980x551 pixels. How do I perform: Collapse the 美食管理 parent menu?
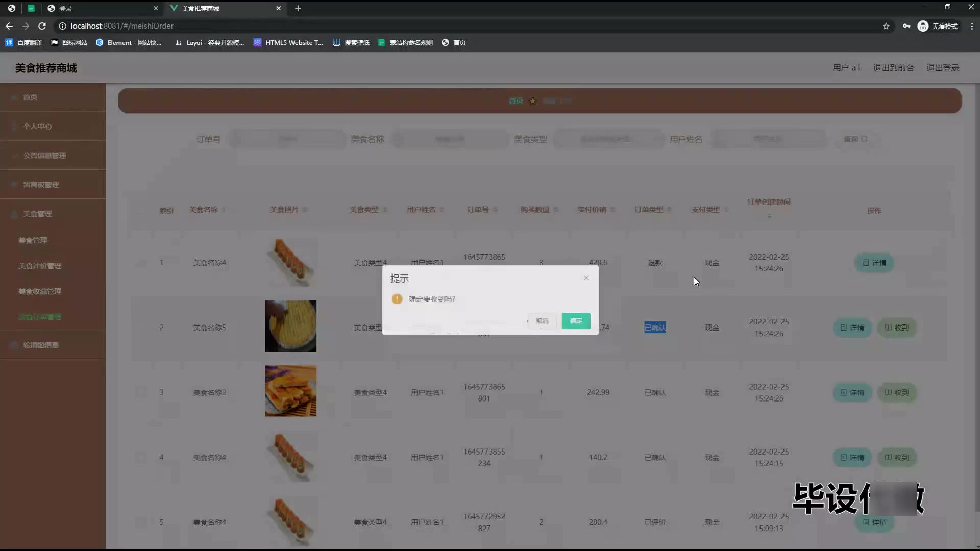[53, 213]
